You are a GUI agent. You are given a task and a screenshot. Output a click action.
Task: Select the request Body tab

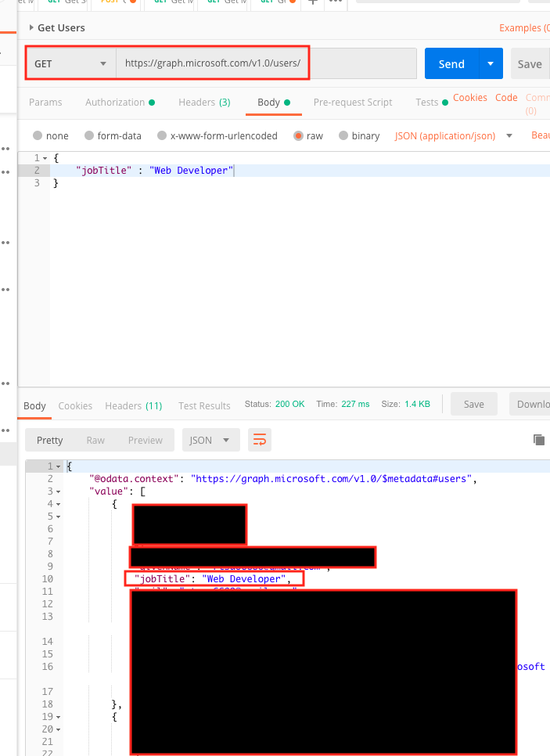(x=273, y=103)
